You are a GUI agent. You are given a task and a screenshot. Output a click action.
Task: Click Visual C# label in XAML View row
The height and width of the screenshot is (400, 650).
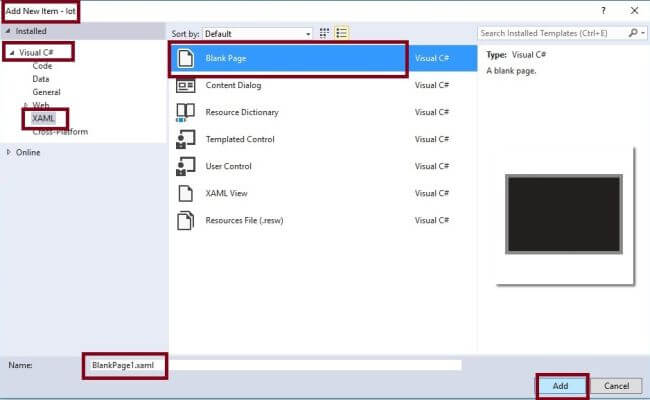pyautogui.click(x=432, y=193)
